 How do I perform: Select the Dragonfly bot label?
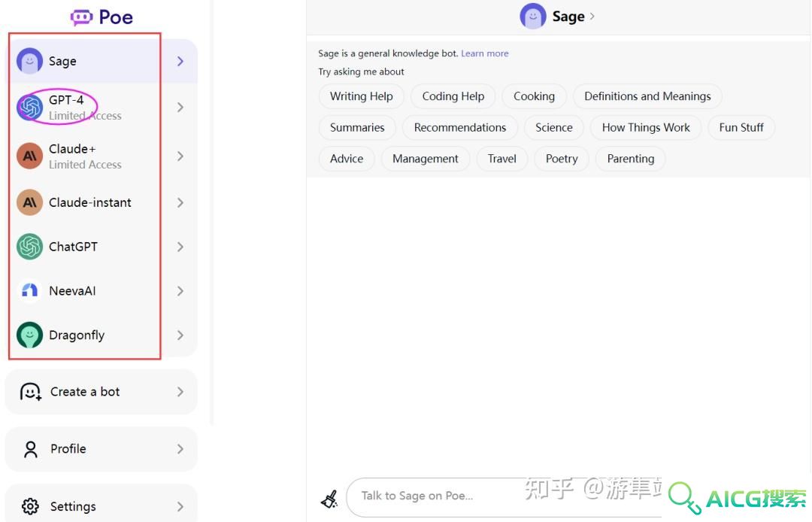pyautogui.click(x=77, y=335)
